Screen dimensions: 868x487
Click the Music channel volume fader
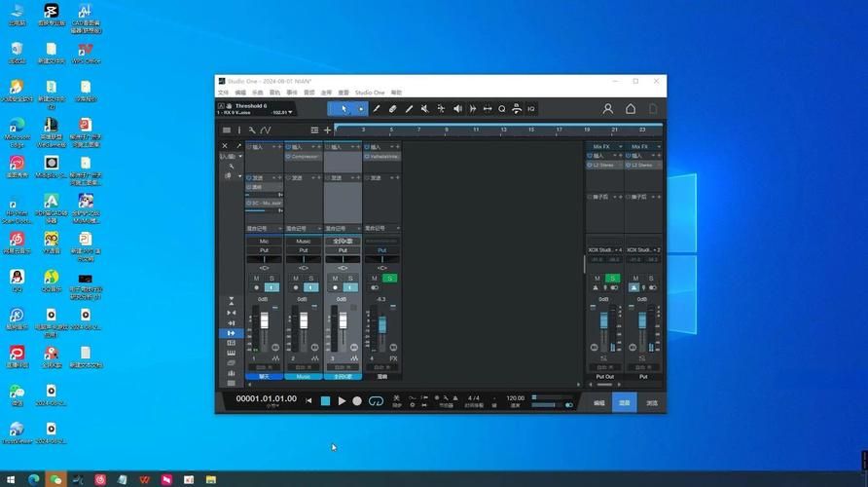pyautogui.click(x=304, y=320)
